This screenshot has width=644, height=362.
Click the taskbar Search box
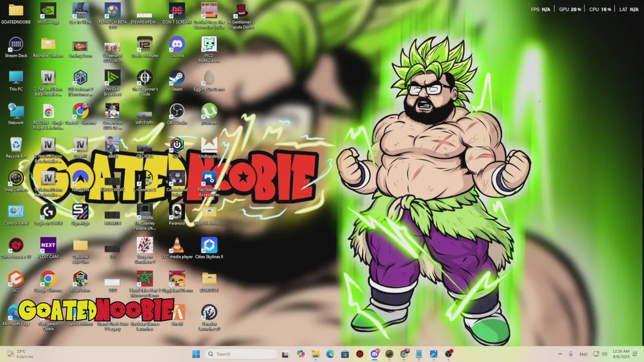(x=242, y=354)
